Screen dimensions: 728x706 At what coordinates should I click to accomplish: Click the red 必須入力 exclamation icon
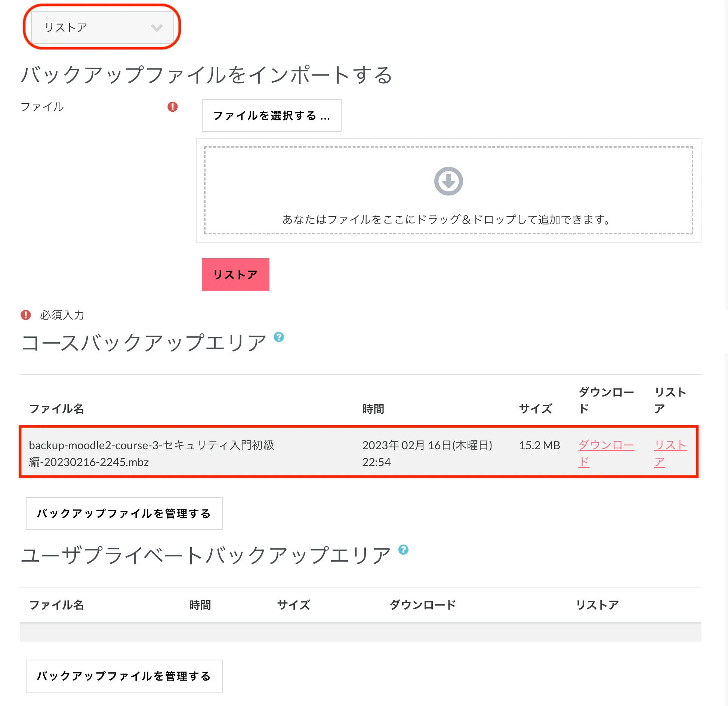tap(26, 315)
